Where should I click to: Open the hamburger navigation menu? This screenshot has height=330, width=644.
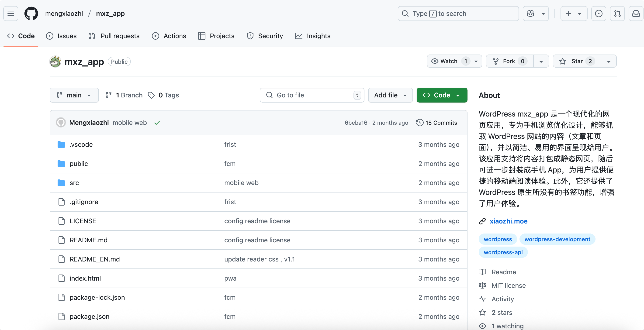tap(10, 14)
